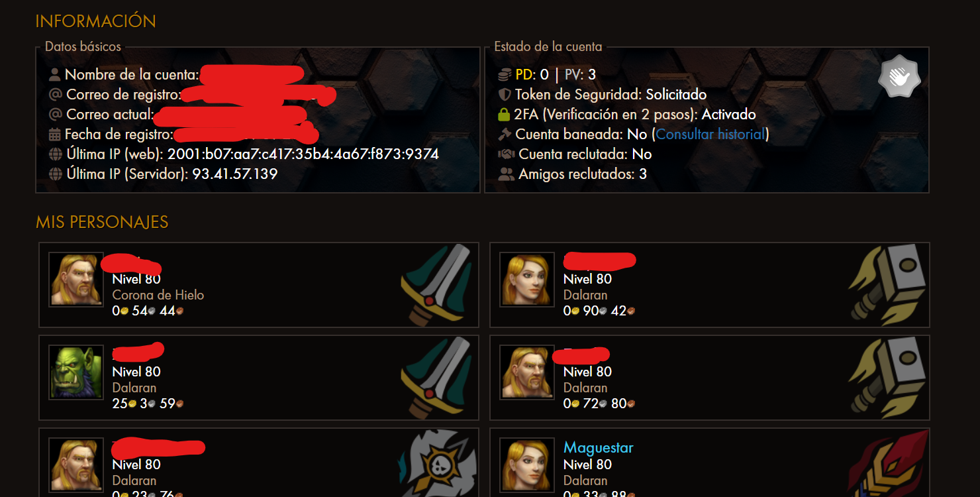Click the Corona de Hielo character portrait
Screen dimensions: 980x497
(x=76, y=280)
